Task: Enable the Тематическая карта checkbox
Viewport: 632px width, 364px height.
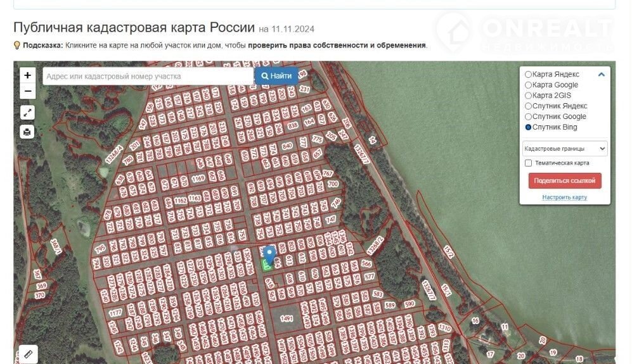Action: (528, 163)
